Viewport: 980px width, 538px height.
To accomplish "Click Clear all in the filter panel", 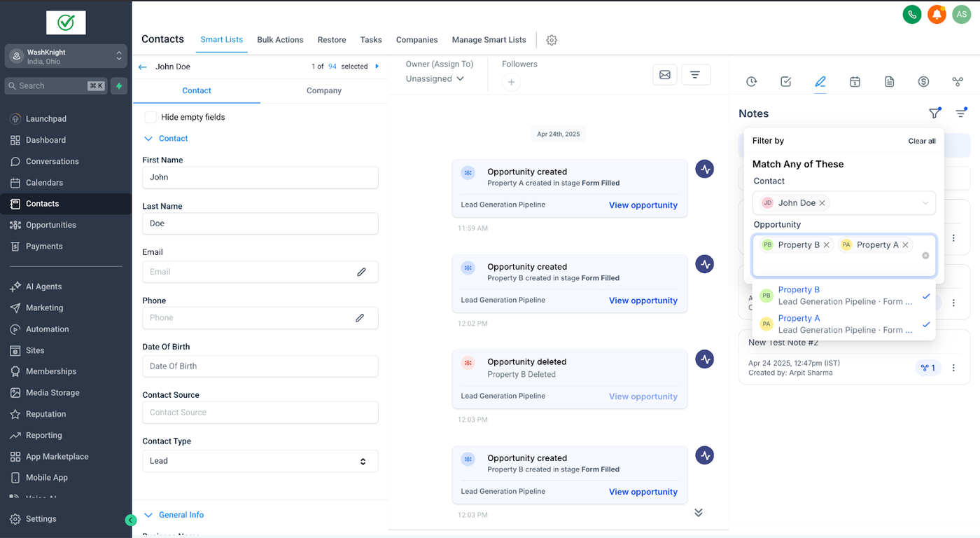I will 921,141.
